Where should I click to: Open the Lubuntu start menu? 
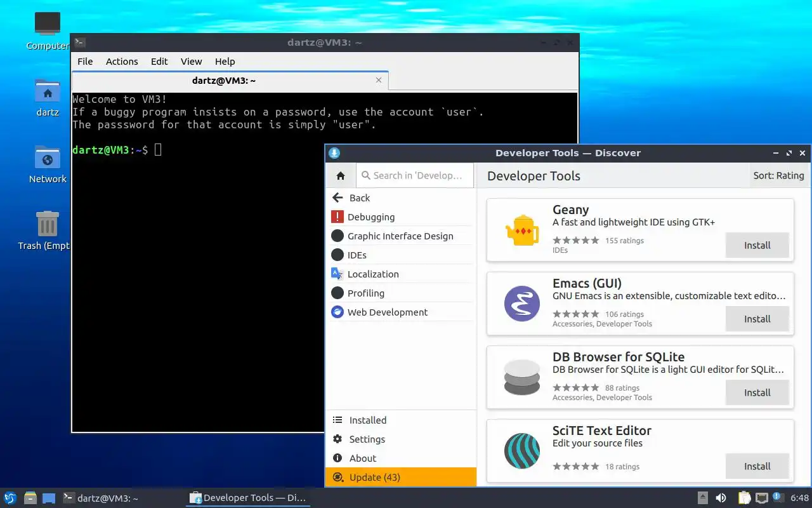pos(10,498)
